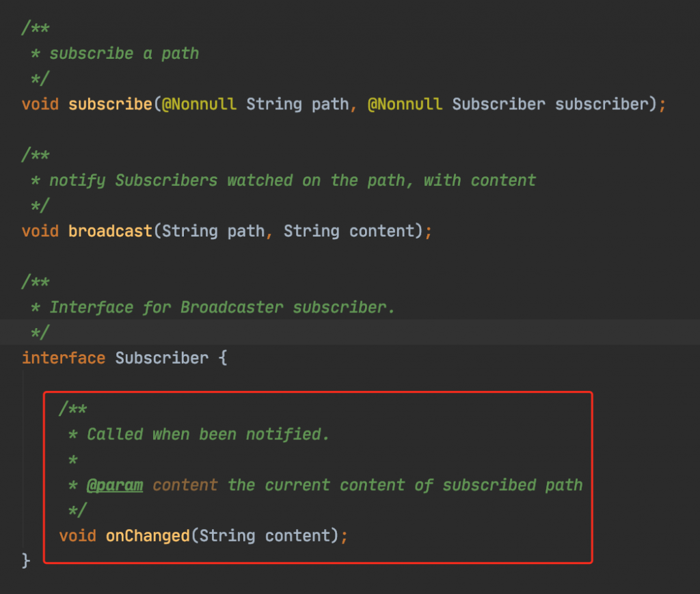
Task: Click the "Interface for Broadcaster subscriber" comment
Action: [222, 308]
